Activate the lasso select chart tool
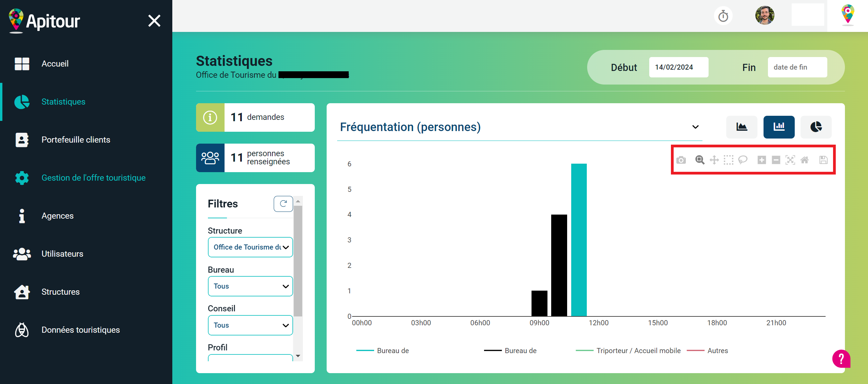The width and height of the screenshot is (868, 384). (x=743, y=160)
